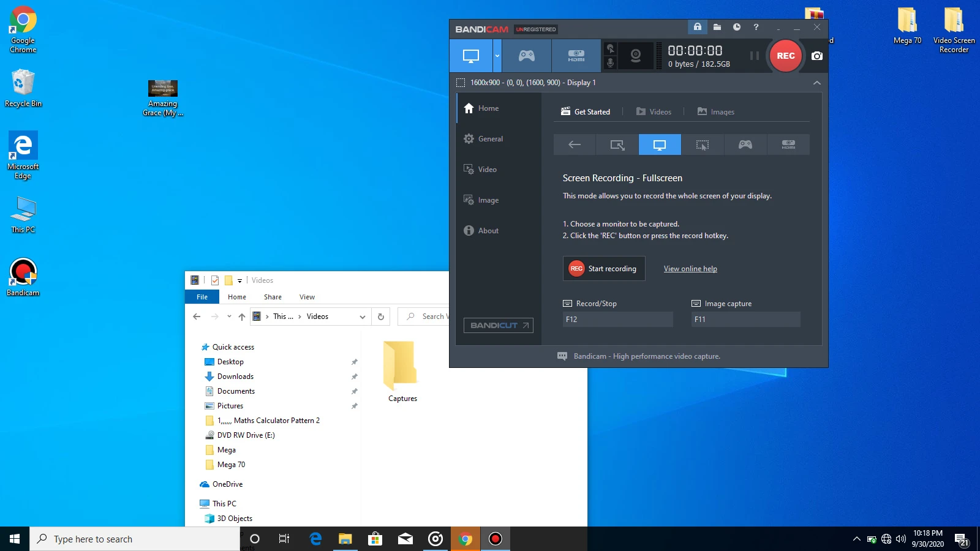Open File tab in Explorer window
Screen dimensions: 980x551
coord(202,297)
